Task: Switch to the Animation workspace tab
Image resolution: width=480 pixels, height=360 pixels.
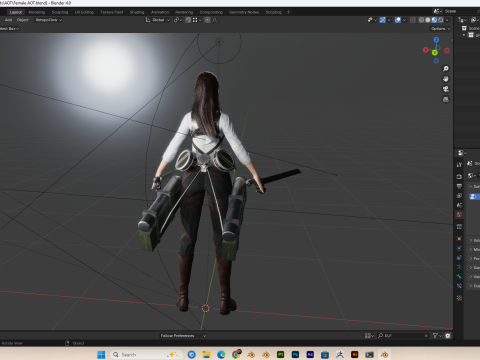Action: (x=160, y=12)
